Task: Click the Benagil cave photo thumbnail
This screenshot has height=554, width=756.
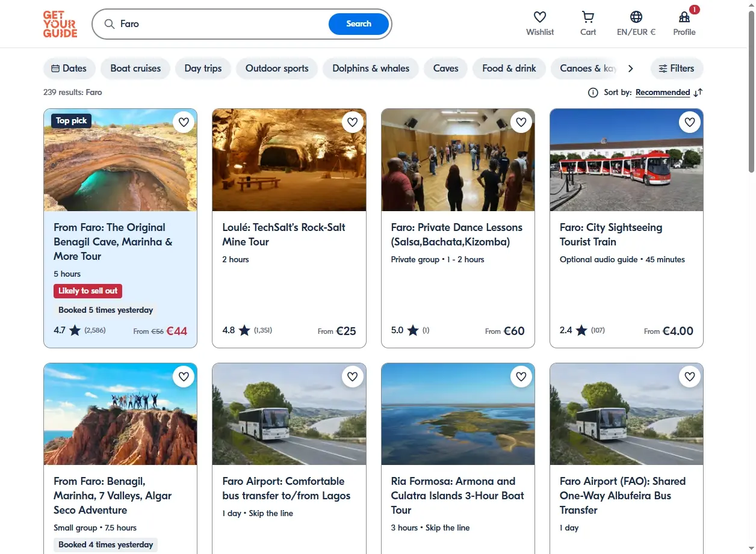Action: click(x=120, y=160)
